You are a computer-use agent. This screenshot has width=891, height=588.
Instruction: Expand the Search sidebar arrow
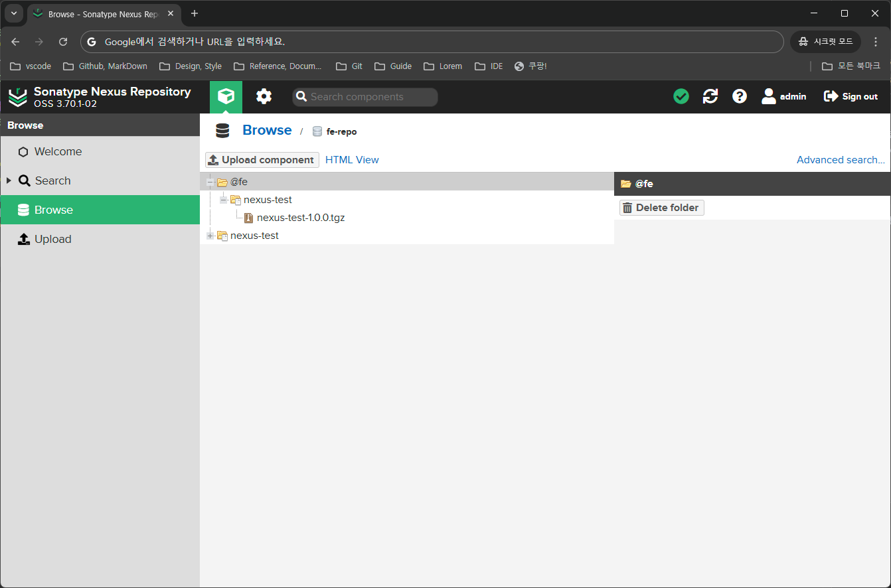pos(9,181)
